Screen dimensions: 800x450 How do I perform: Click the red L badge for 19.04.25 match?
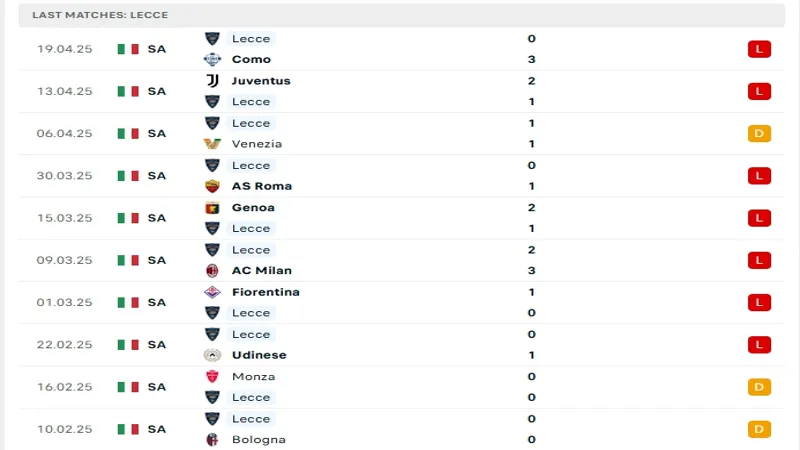coord(759,49)
